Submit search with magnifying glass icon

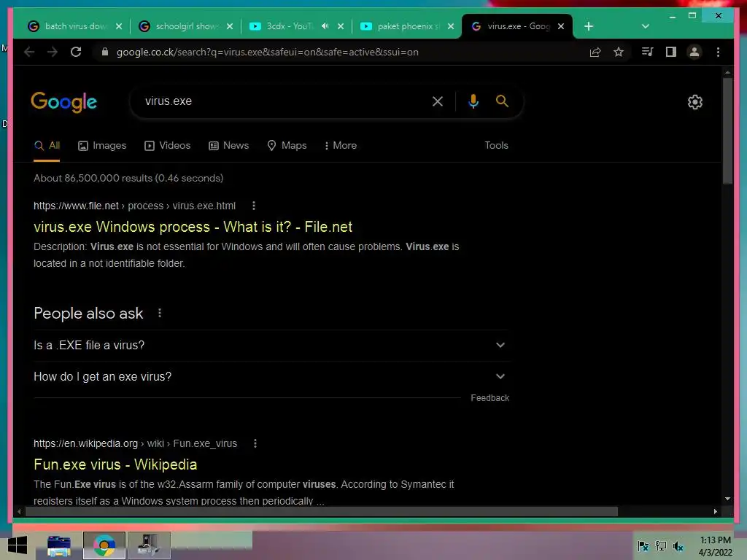click(502, 101)
